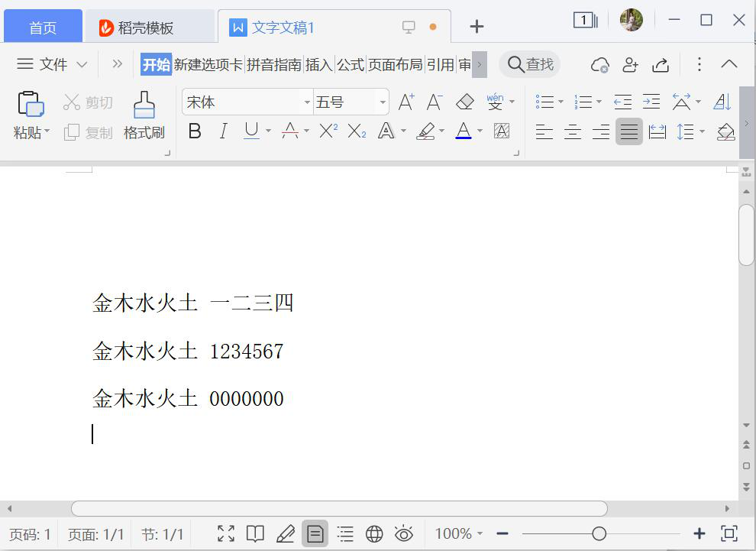This screenshot has width=756, height=551.
Task: Increase font size with A+ icon
Action: (x=406, y=102)
